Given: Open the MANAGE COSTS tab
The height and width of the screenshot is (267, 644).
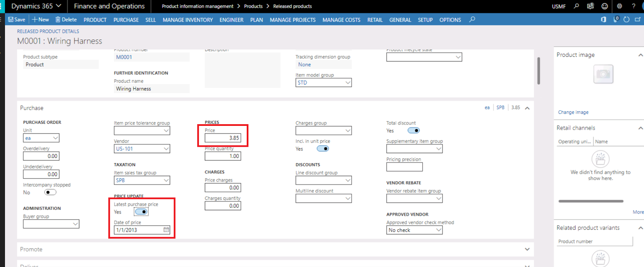Looking at the screenshot, I should coord(341,20).
